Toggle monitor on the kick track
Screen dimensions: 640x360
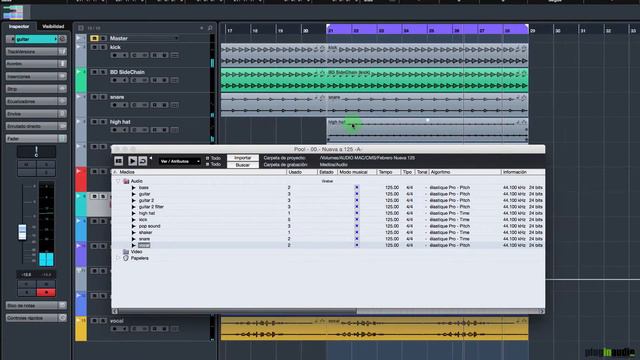pyautogui.click(x=124, y=55)
